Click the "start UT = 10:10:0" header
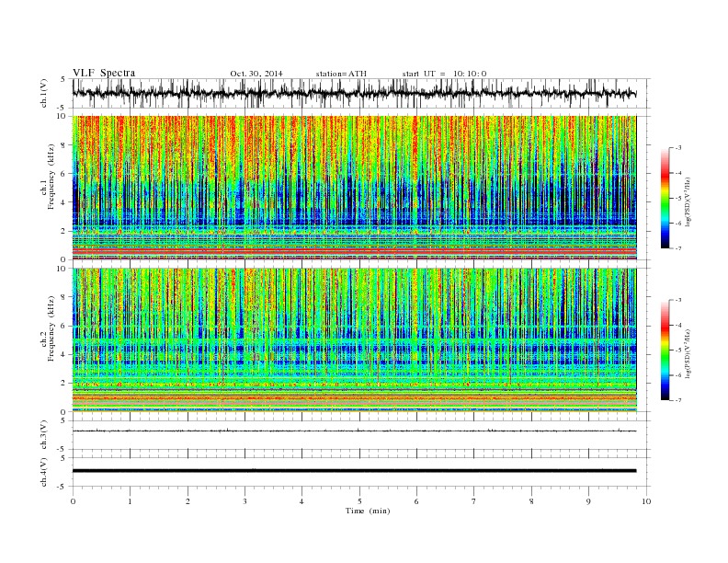 click(x=444, y=74)
